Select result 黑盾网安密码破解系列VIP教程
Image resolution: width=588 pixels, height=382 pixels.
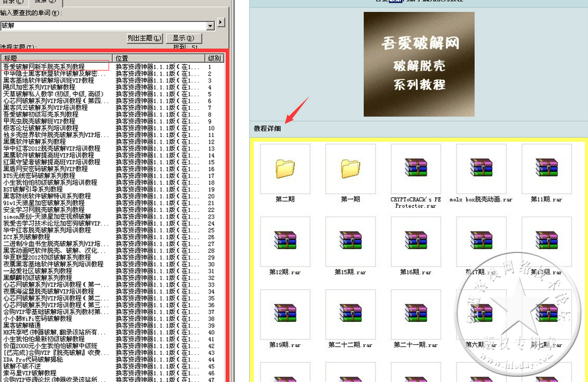[46, 169]
